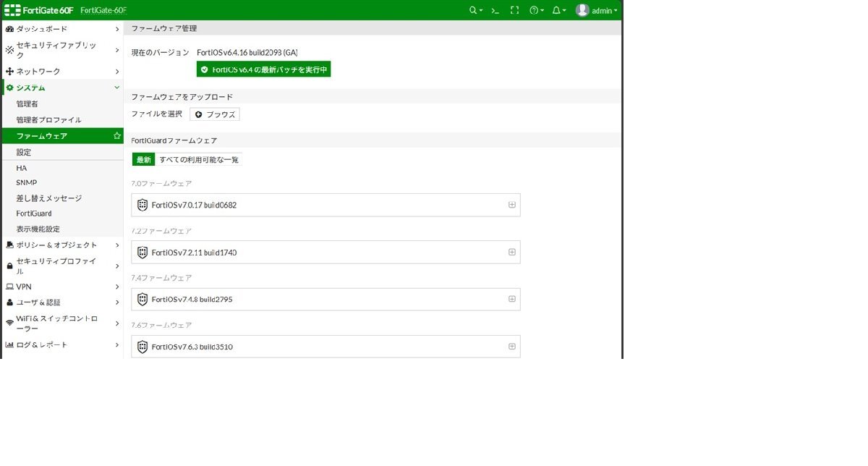
Task: Click shield icon of FortiOS v7.4.8
Action: (x=142, y=299)
